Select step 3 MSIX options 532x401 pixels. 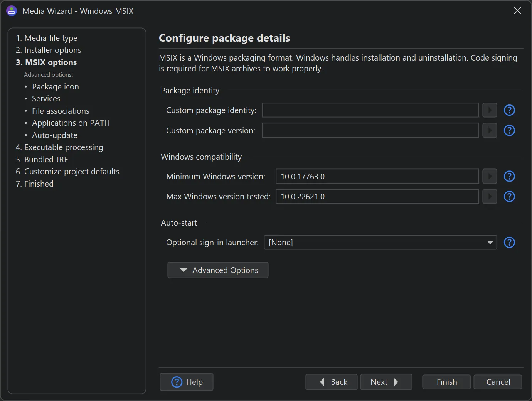46,62
